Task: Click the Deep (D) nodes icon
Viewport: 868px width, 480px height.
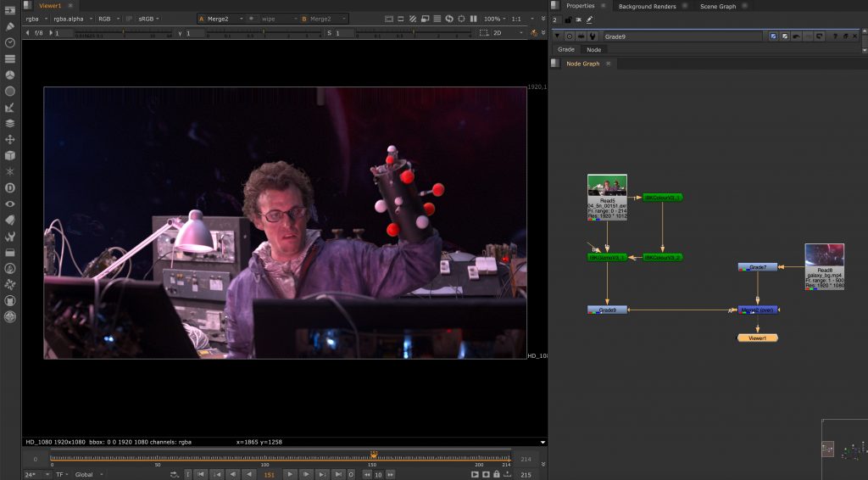Action: (x=10, y=187)
